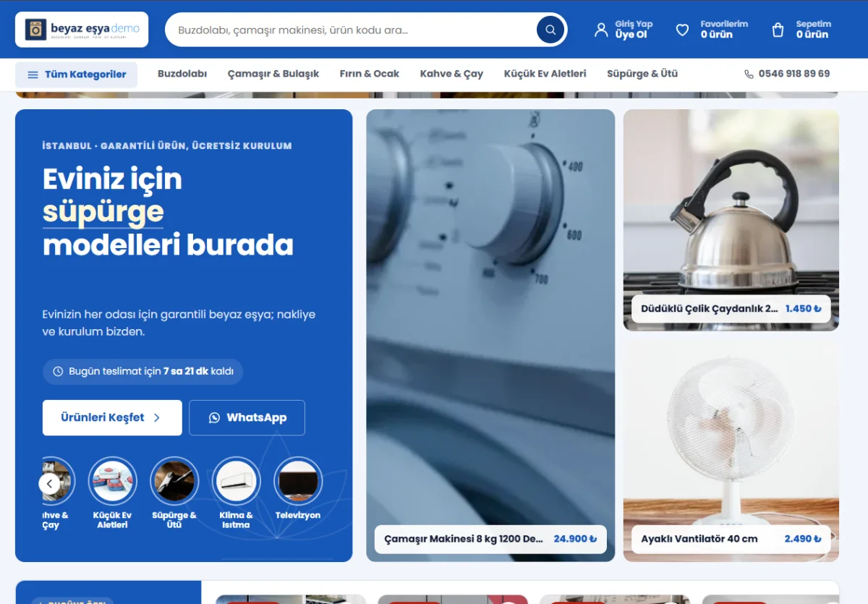The width and height of the screenshot is (868, 604).
Task: Click the phone icon beside 0546 number
Action: 749,74
